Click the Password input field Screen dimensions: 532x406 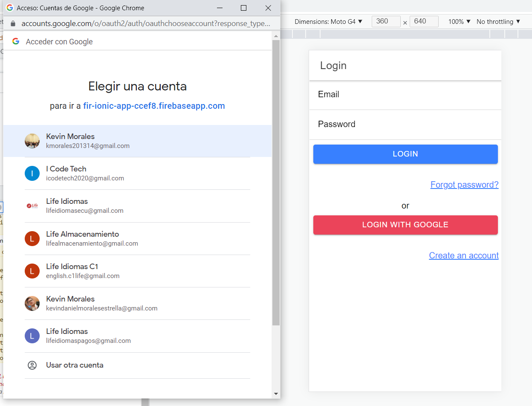[405, 124]
